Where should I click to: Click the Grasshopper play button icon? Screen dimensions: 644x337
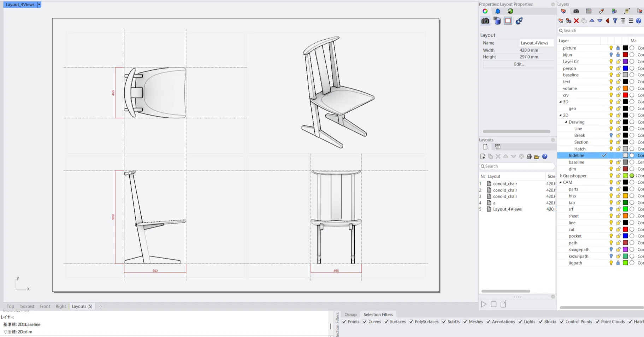coord(484,304)
